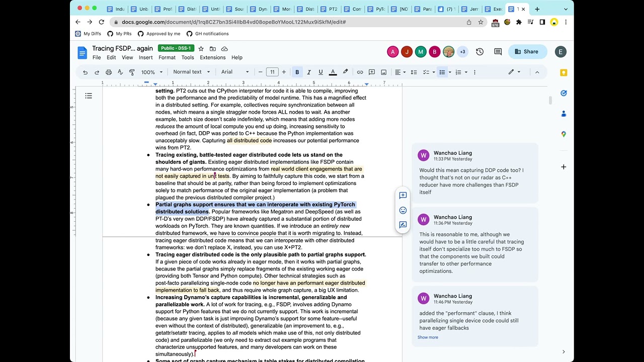The image size is (644, 362).
Task: Undo the last edit in toolbar
Action: pos(85,72)
